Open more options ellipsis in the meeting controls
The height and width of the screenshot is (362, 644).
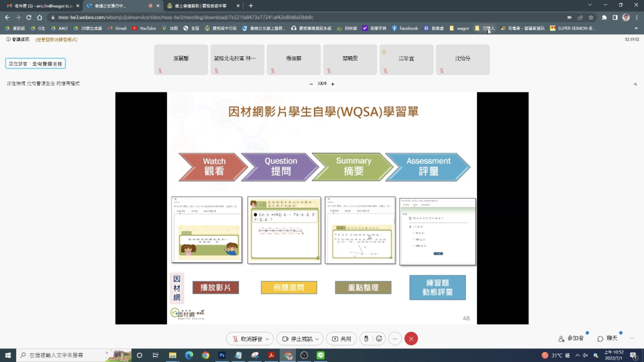tap(395, 339)
